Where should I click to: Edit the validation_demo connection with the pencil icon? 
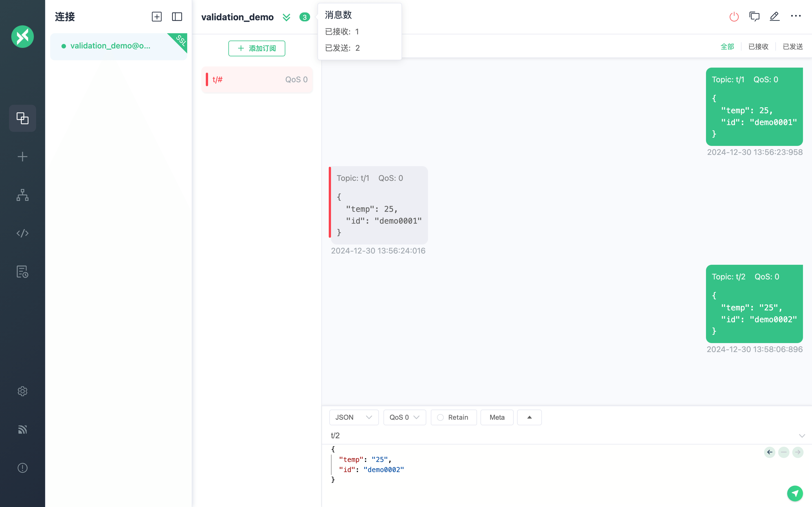pyautogui.click(x=775, y=16)
